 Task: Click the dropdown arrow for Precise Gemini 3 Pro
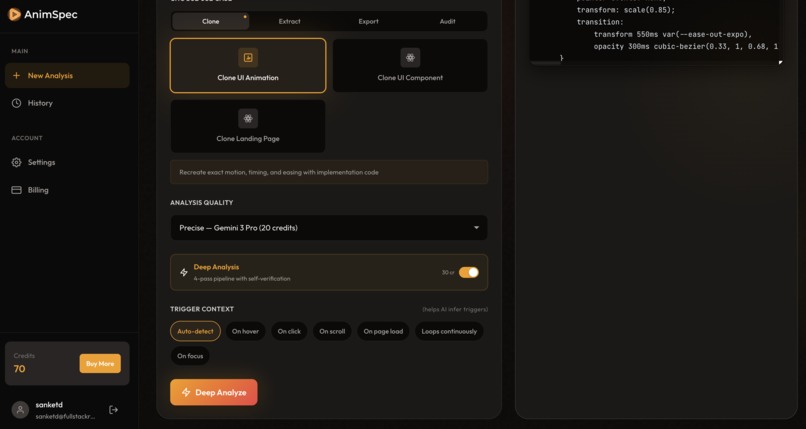coord(477,228)
